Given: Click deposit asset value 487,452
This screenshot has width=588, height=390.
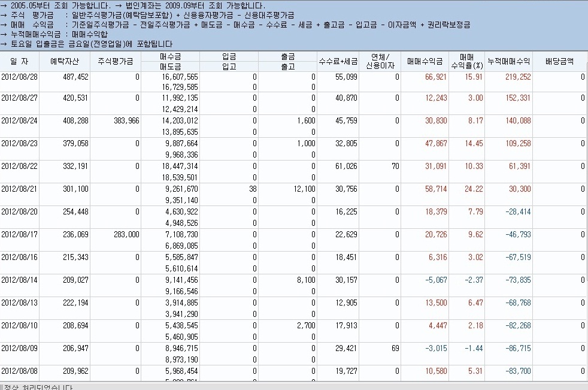Looking at the screenshot, I should pos(76,77).
